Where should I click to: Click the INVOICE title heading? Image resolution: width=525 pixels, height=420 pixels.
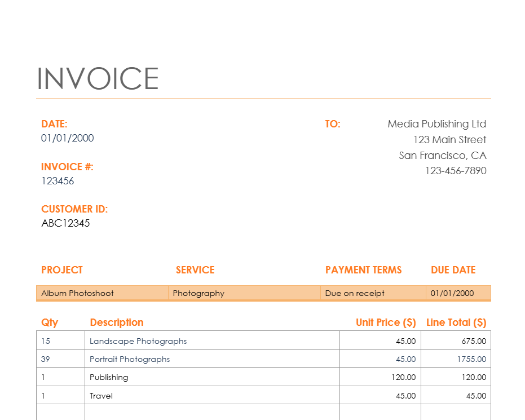click(98, 78)
